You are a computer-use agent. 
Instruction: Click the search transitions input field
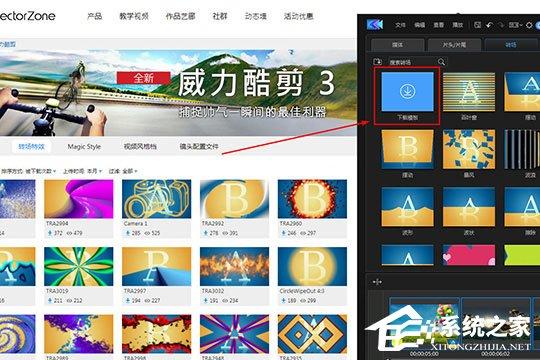[x=412, y=62]
